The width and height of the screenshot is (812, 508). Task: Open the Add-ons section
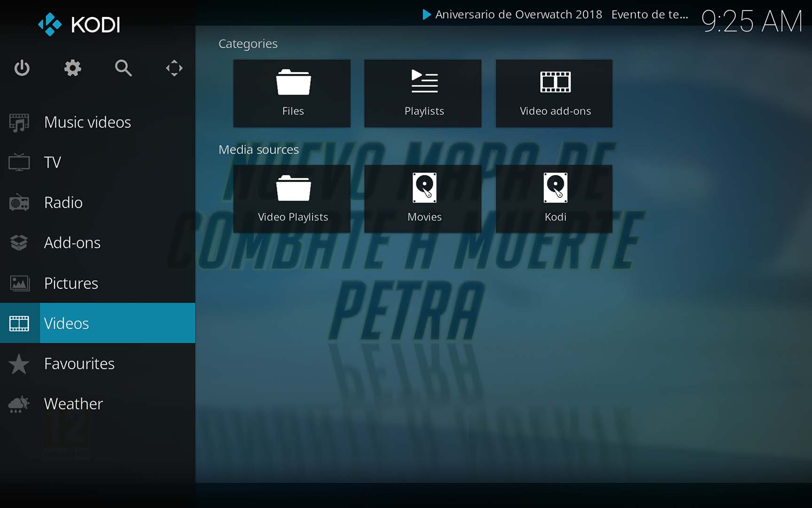[x=72, y=243]
